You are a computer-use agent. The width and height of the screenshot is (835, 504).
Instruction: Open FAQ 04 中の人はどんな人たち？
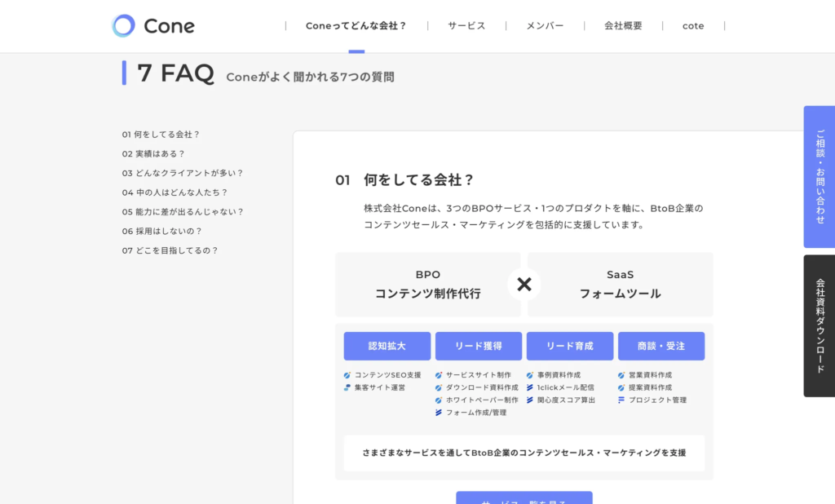pos(175,192)
